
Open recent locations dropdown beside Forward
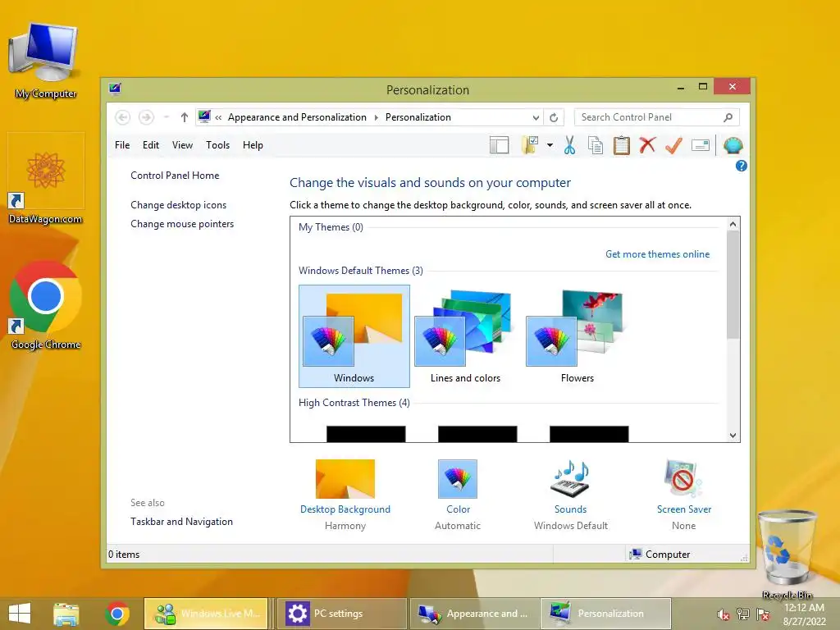coord(166,117)
